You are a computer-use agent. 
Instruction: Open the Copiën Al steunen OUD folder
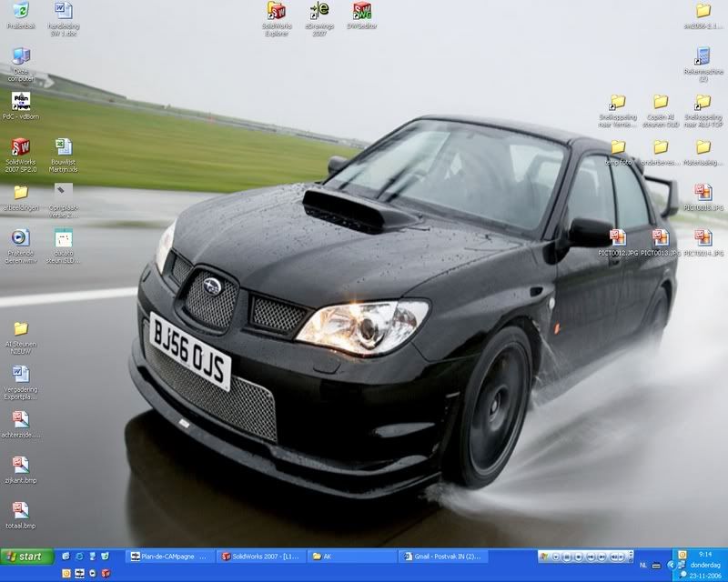661,111
